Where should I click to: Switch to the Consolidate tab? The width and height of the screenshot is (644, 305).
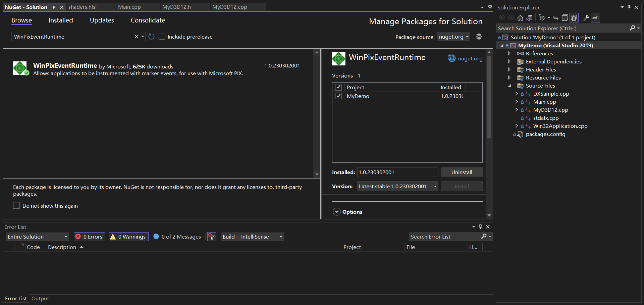pyautogui.click(x=148, y=20)
